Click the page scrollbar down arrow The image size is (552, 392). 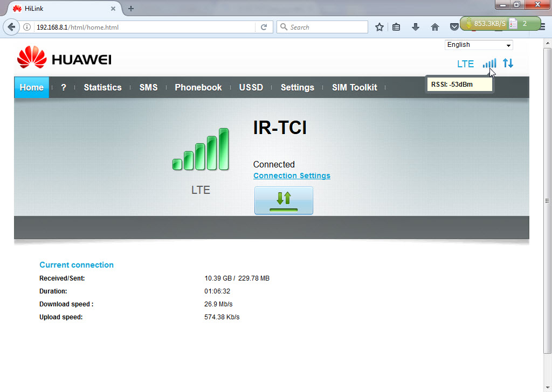(x=548, y=387)
